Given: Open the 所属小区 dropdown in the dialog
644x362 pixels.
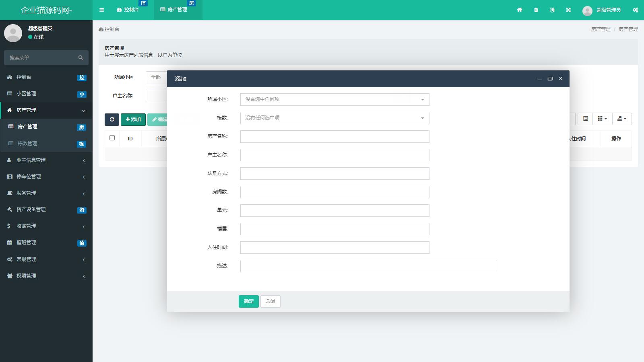Looking at the screenshot, I should [x=334, y=99].
